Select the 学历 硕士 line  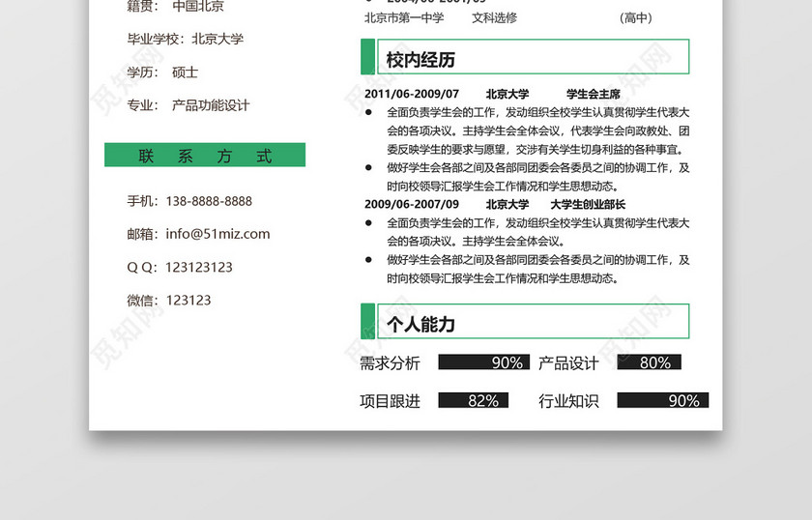[x=162, y=72]
